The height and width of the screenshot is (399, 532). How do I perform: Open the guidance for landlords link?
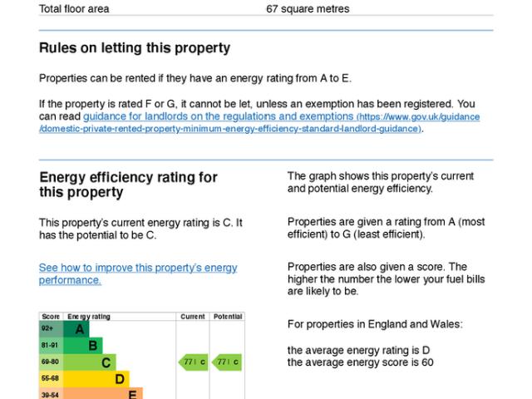(219, 117)
